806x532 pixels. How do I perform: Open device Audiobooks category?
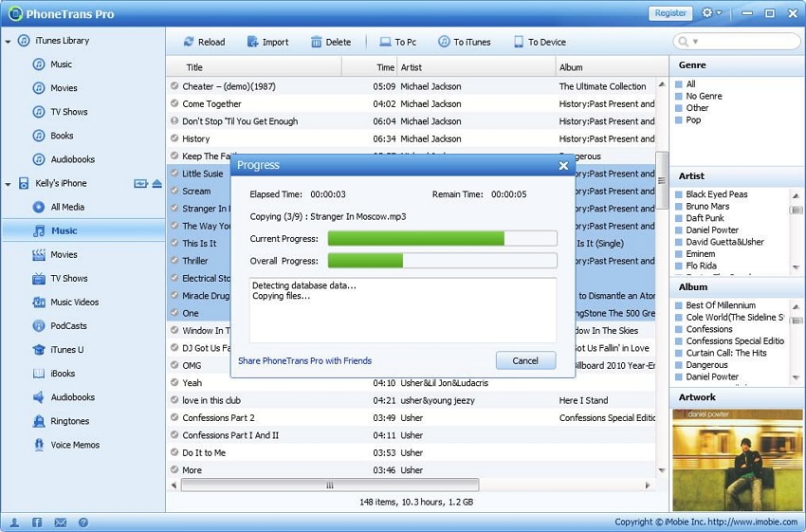point(64,396)
